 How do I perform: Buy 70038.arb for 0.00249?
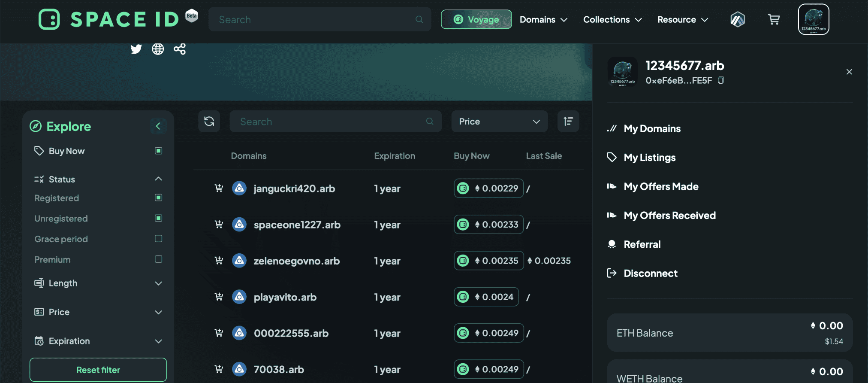click(x=488, y=369)
